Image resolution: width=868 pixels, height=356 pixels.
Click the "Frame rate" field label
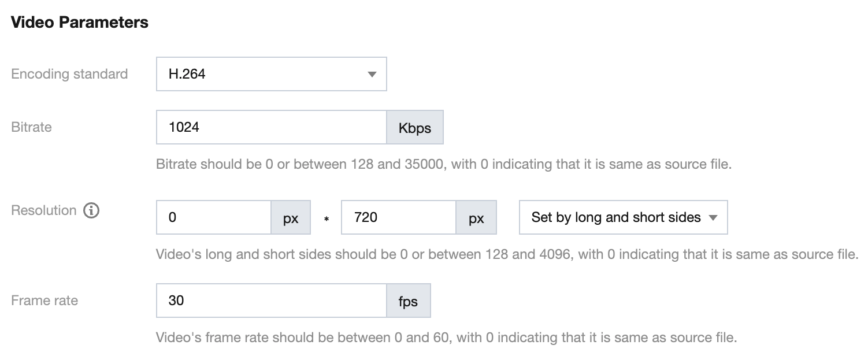[44, 301]
